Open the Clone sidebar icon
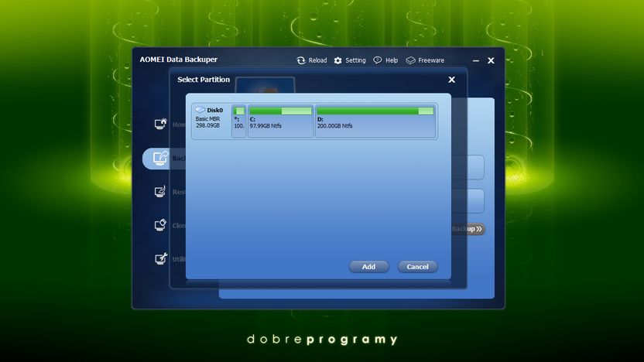 [160, 225]
